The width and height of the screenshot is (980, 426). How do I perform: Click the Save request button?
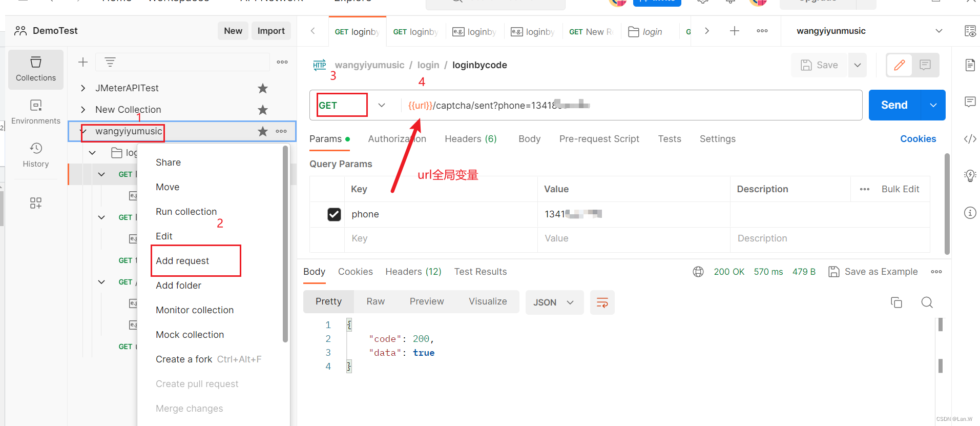pyautogui.click(x=820, y=65)
